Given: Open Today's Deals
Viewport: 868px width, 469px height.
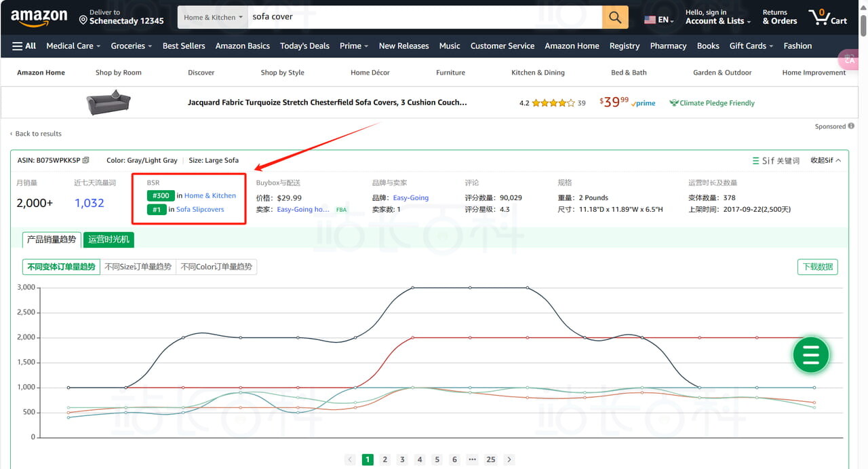Looking at the screenshot, I should click(304, 46).
